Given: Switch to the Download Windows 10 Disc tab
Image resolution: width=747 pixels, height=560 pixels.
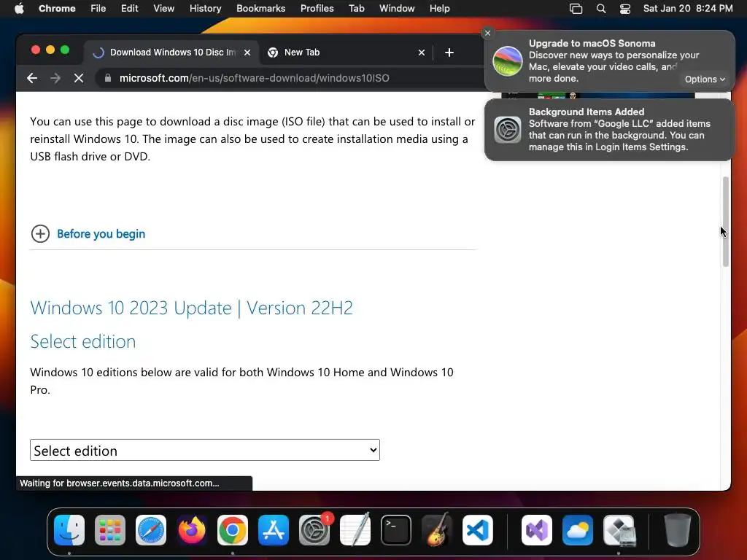Looking at the screenshot, I should tap(172, 52).
